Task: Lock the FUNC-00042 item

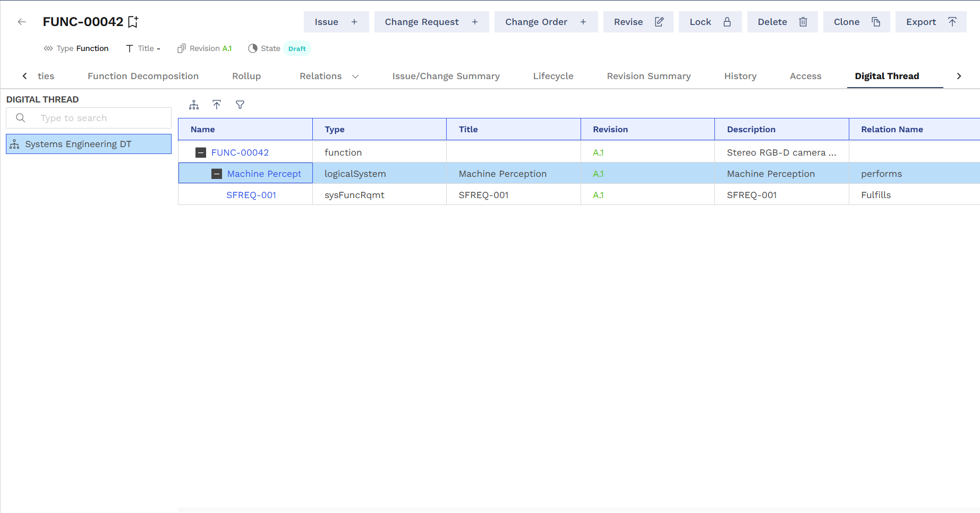Action: click(710, 22)
